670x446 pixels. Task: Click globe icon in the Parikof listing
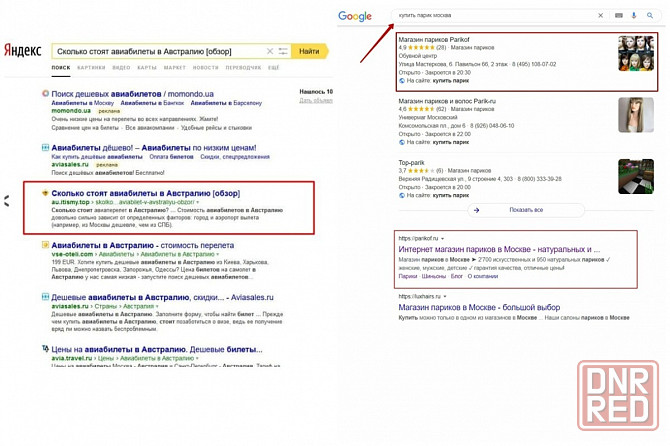click(x=402, y=81)
